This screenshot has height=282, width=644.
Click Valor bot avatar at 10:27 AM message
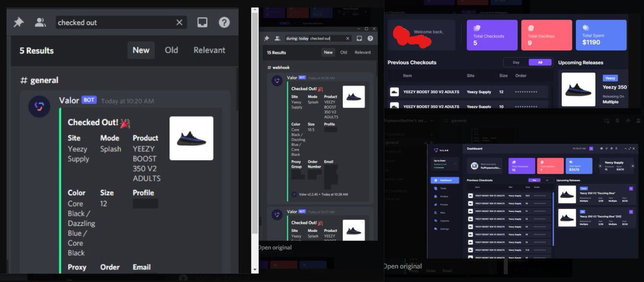pos(277,215)
